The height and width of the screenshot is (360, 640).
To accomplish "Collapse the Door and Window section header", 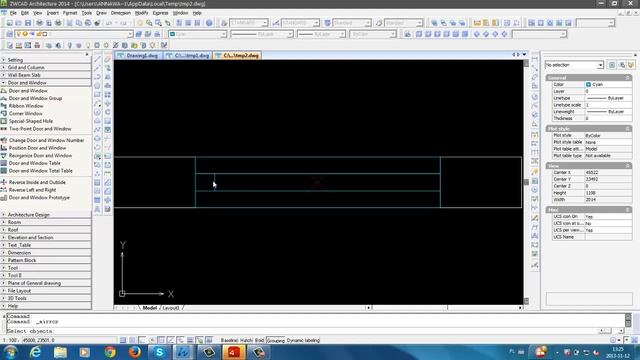I will [x=45, y=83].
